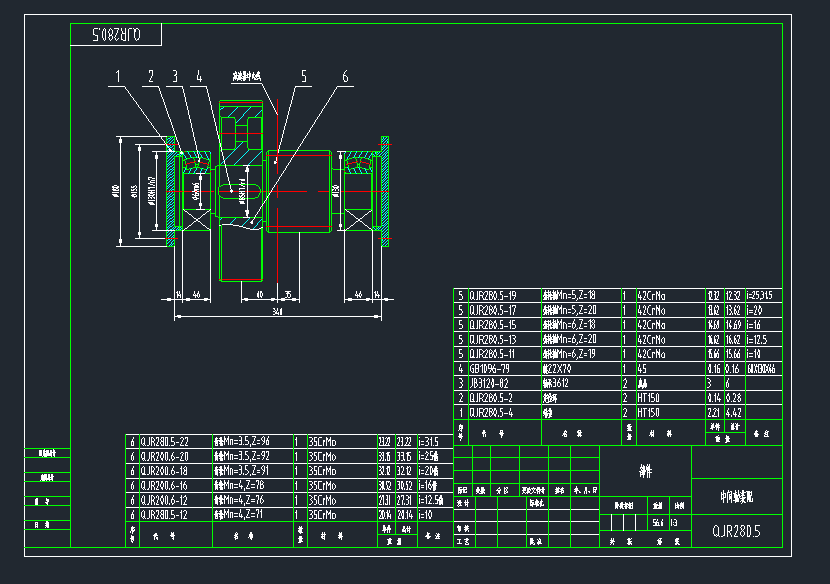Select the QJR280.5-4 part number cell
Screen dimensions: 830x584
504,412
